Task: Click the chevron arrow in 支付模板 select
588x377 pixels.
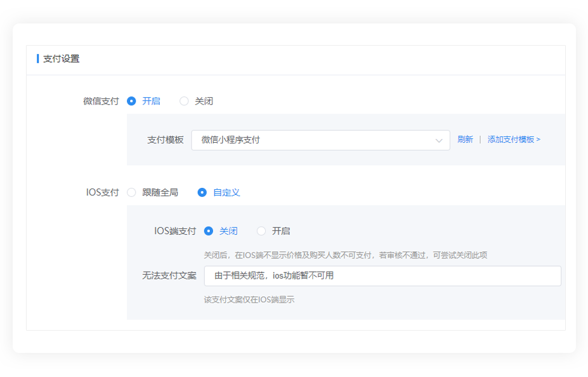Action: pyautogui.click(x=438, y=140)
